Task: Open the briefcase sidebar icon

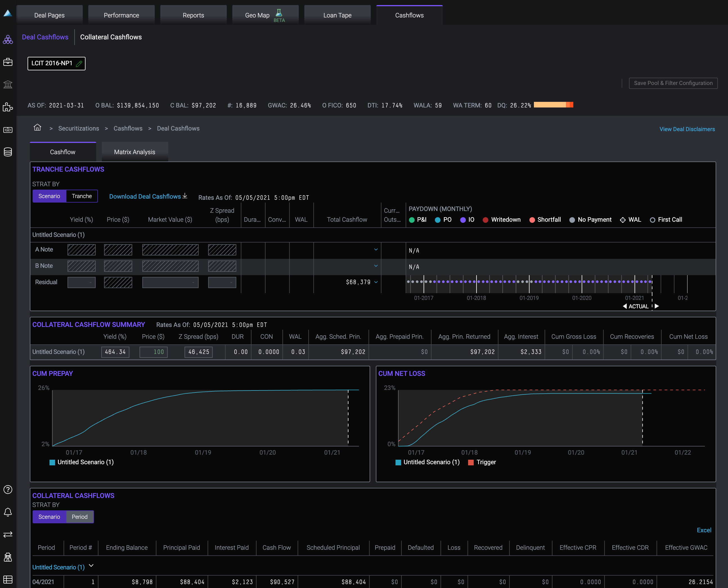Action: point(8,62)
